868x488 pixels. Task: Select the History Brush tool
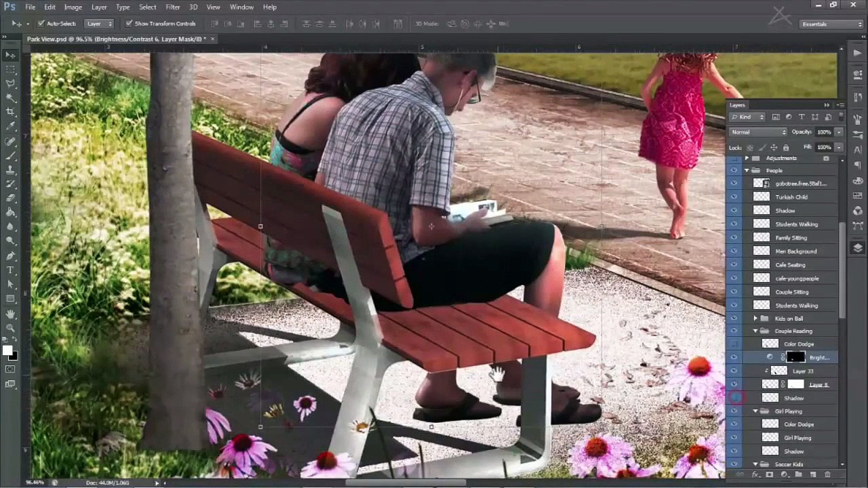[x=10, y=184]
